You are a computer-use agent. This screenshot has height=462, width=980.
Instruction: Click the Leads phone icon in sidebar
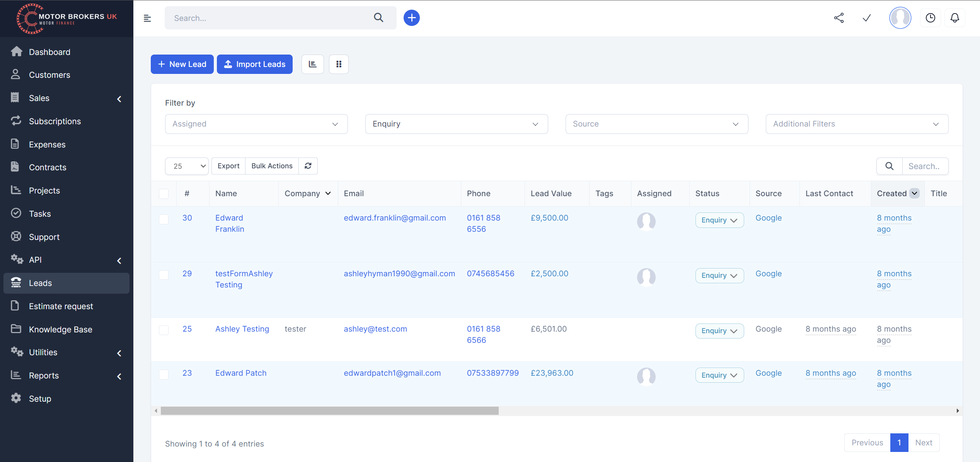[x=16, y=282]
